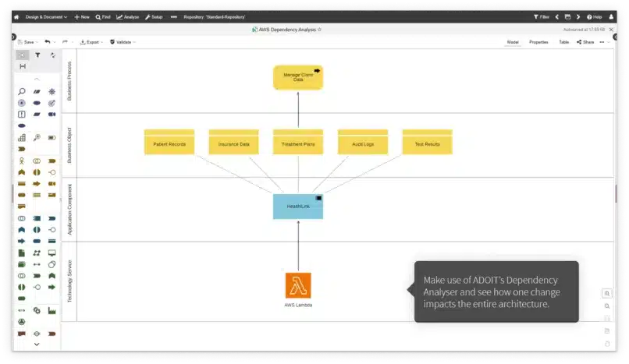
Task: Select the Insurance Data business object
Action: 234,142
